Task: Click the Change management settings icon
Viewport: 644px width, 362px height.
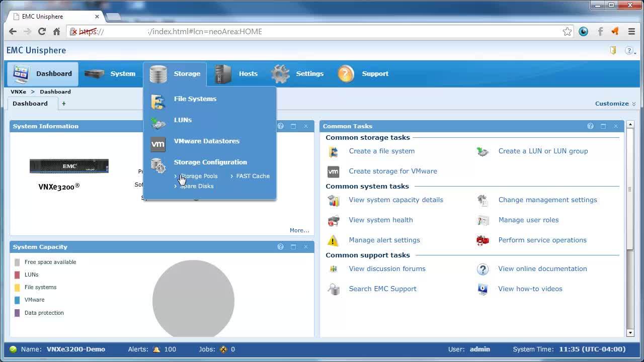Action: click(x=482, y=200)
